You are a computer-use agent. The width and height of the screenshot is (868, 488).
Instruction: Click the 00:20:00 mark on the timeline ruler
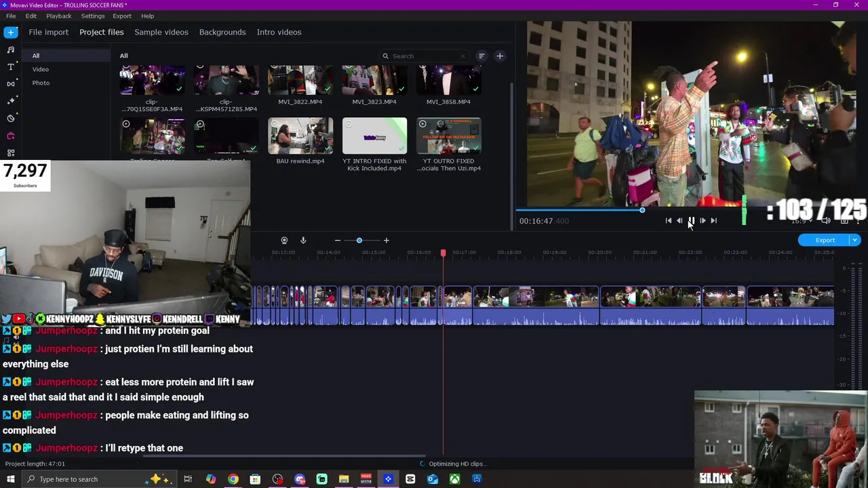(x=599, y=253)
